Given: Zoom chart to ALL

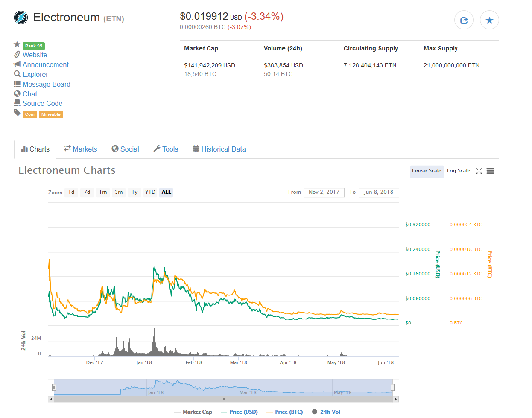Looking at the screenshot, I should (x=166, y=192).
